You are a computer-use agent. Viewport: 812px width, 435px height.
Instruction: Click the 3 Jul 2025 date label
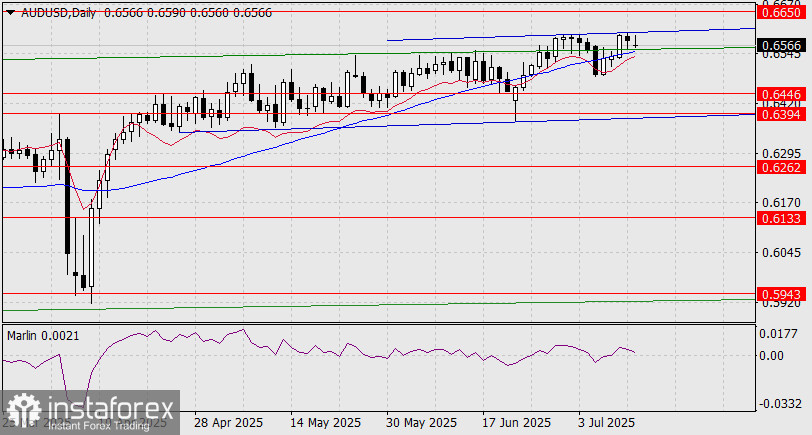606,423
